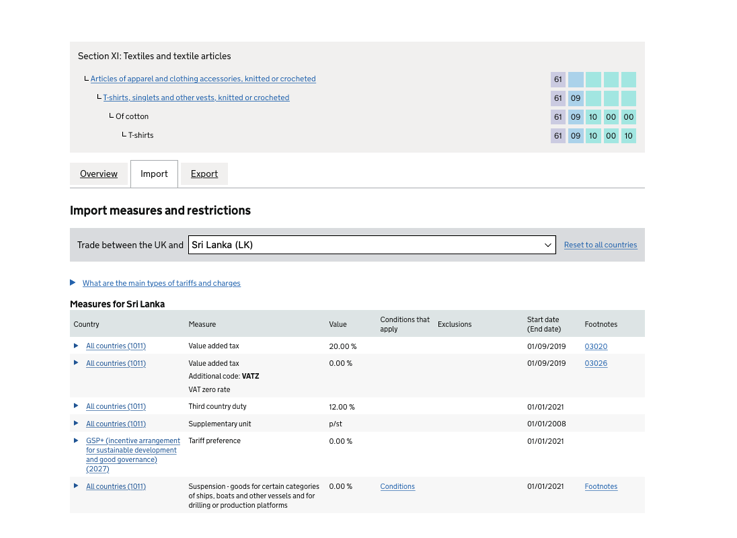Open the Conditions link in Suspension row
The width and height of the screenshot is (737, 538).
[x=398, y=486]
